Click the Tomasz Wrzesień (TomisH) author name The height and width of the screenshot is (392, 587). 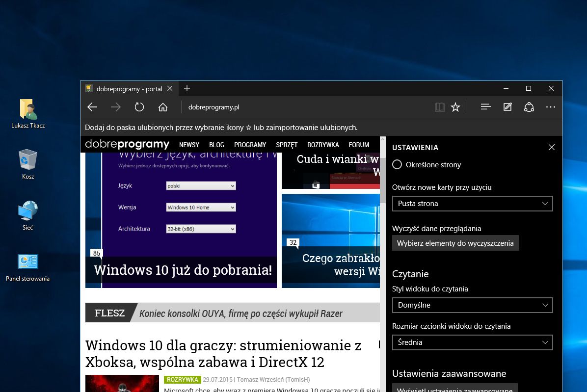coord(273,380)
